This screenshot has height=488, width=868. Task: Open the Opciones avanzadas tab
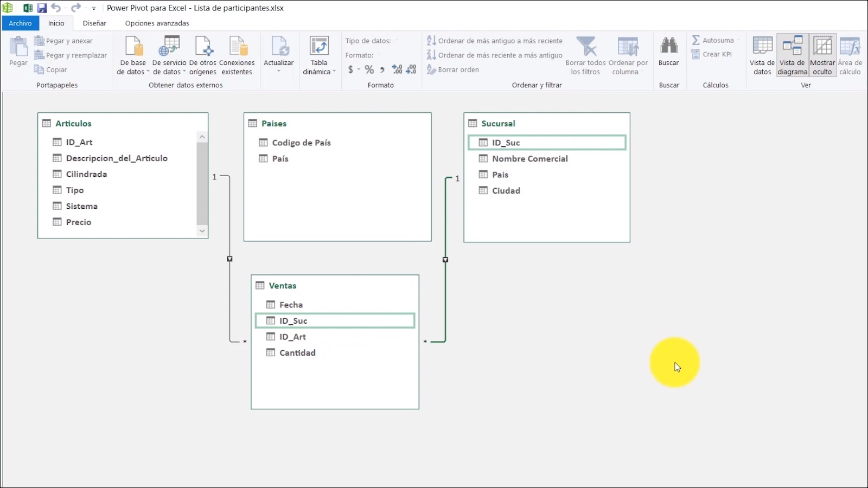(157, 23)
